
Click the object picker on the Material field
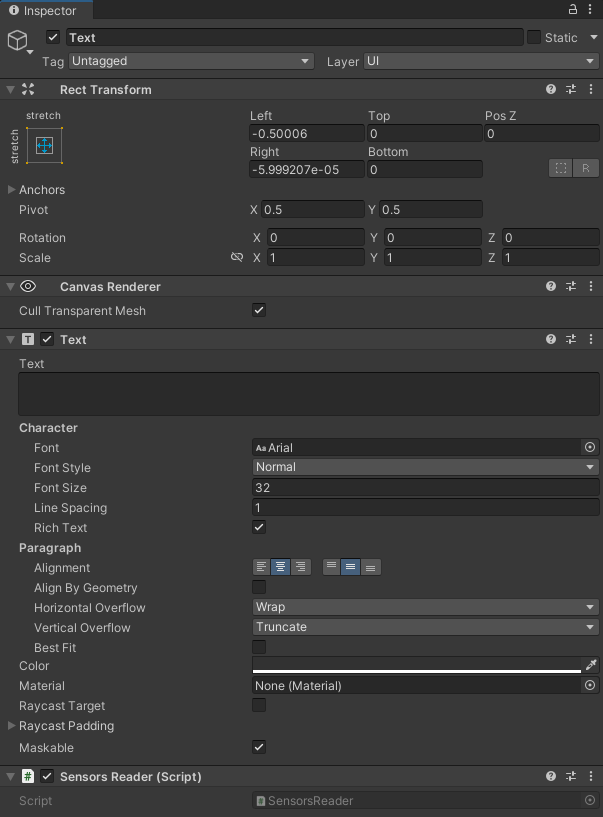pyautogui.click(x=590, y=685)
